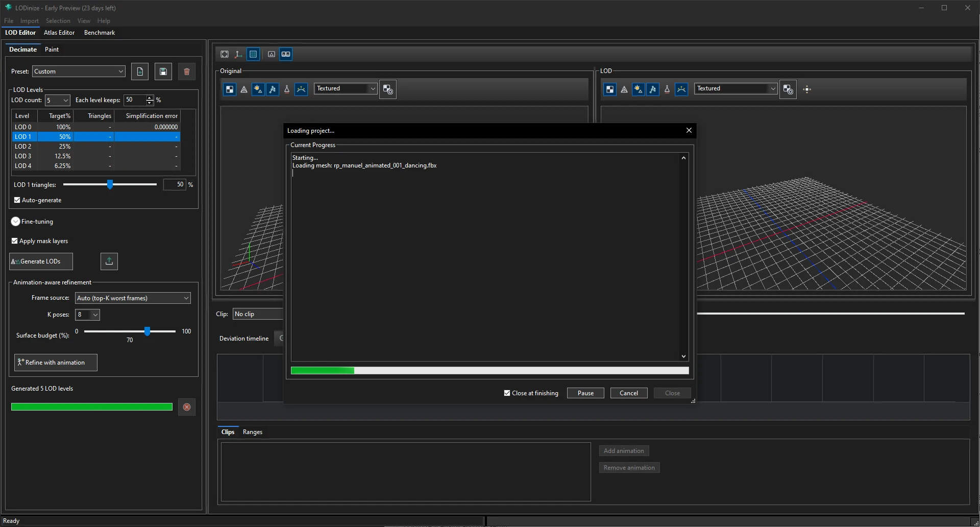This screenshot has width=980, height=527.
Task: Toggle vertex normals icon in LOD panel
Action: (667, 89)
